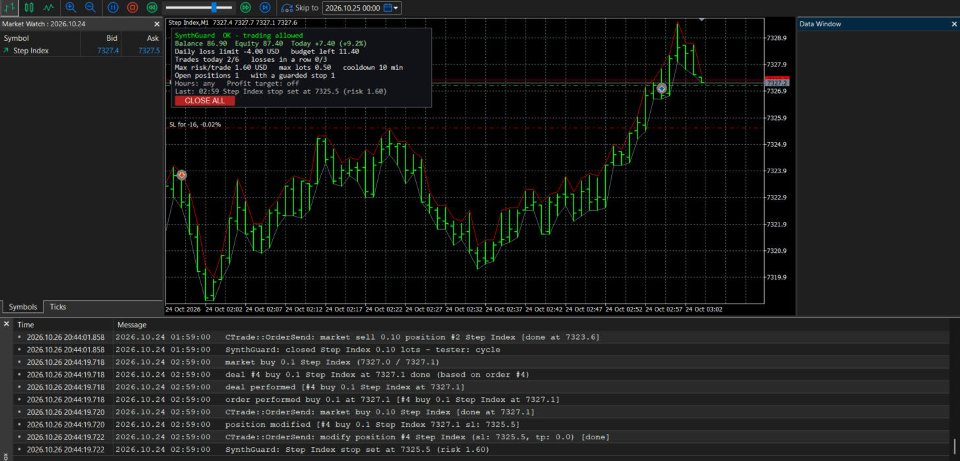Click the Bid column header
960x461 pixels.
[x=111, y=38]
